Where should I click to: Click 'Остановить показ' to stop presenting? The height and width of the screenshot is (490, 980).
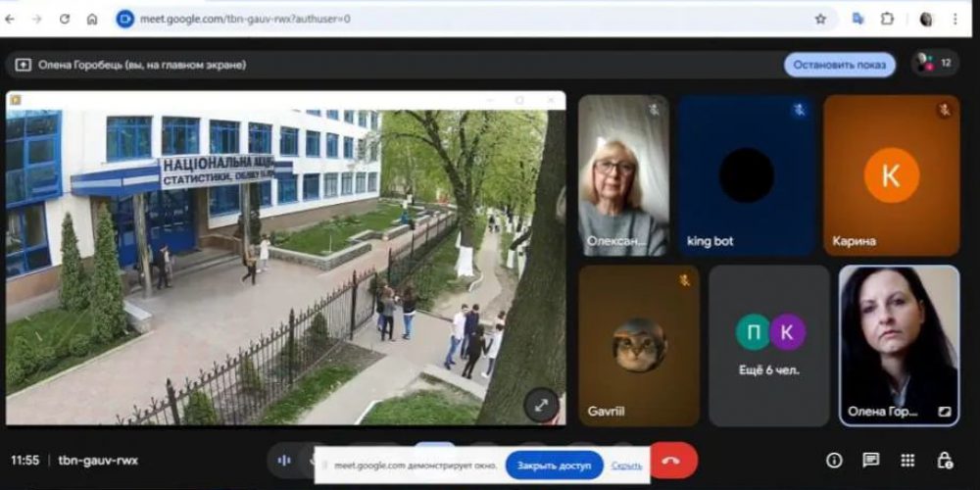[839, 65]
